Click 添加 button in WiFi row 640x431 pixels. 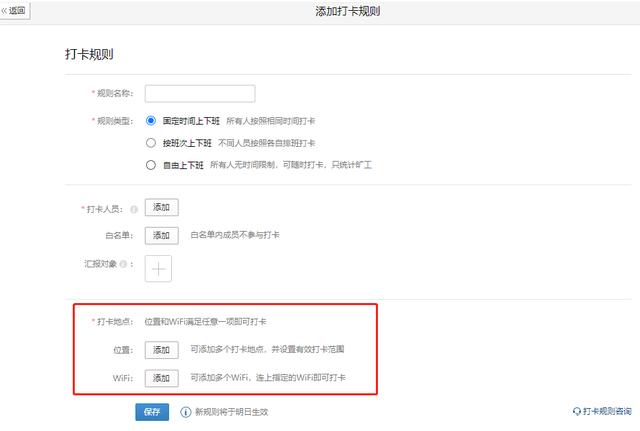tap(161, 378)
